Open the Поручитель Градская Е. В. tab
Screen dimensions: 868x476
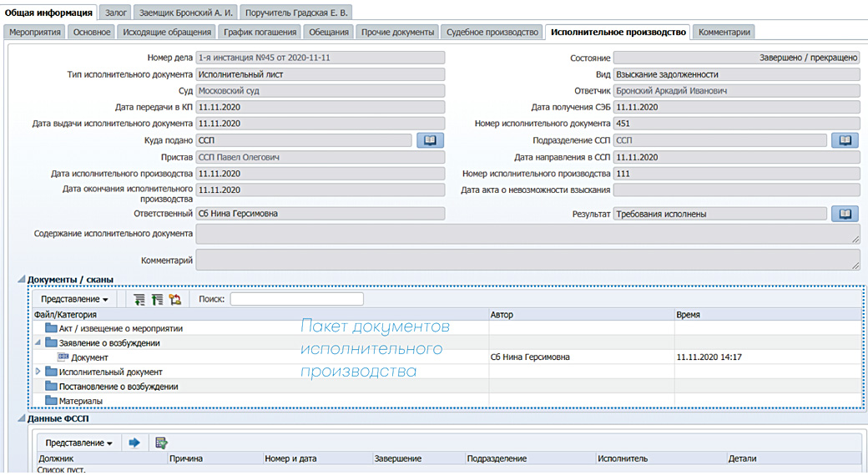coord(297,13)
